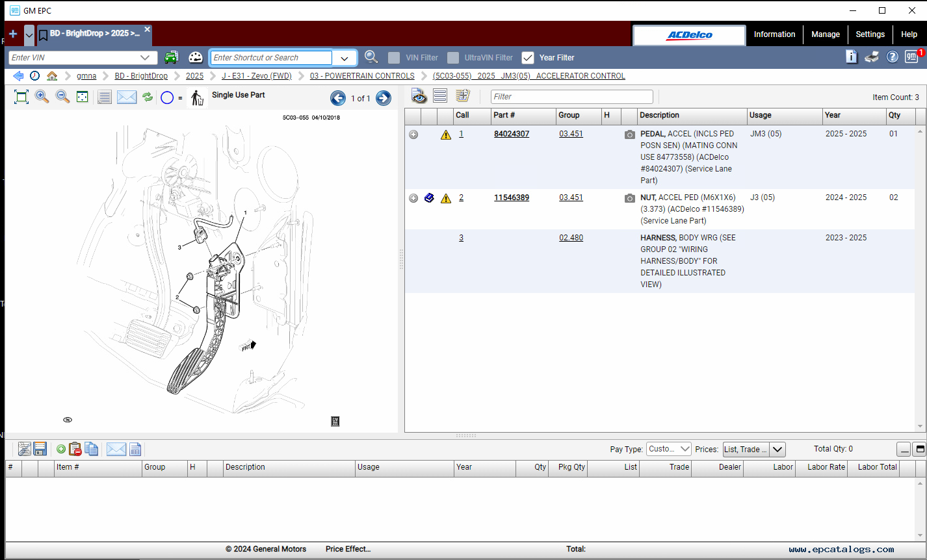The width and height of the screenshot is (927, 560).
Task: Go to previous illustration page arrow
Action: click(338, 98)
